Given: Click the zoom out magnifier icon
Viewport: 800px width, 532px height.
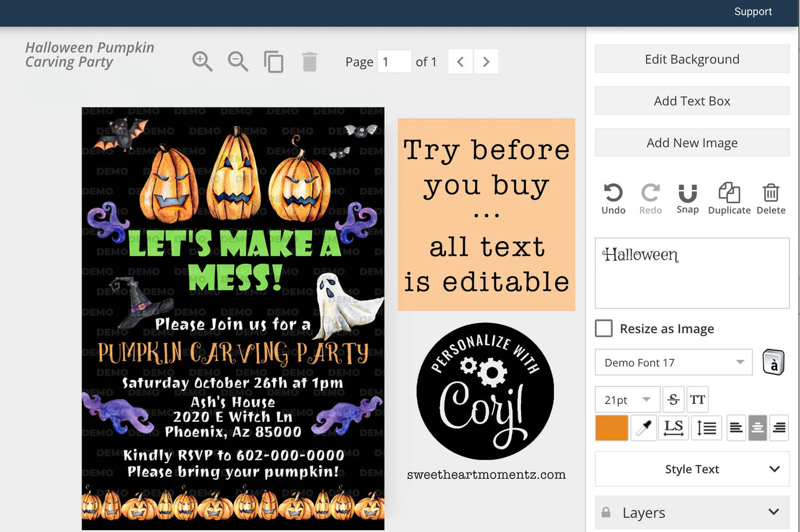Looking at the screenshot, I should pyautogui.click(x=238, y=61).
